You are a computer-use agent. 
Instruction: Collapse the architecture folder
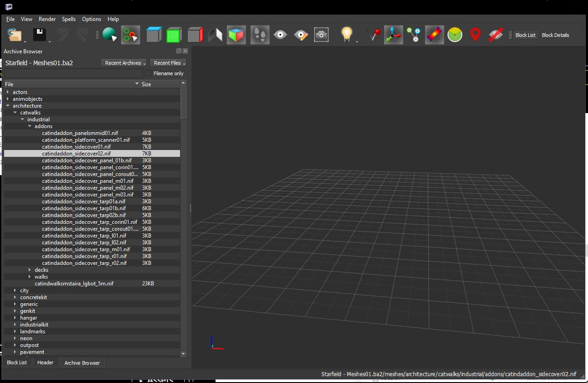tap(8, 106)
